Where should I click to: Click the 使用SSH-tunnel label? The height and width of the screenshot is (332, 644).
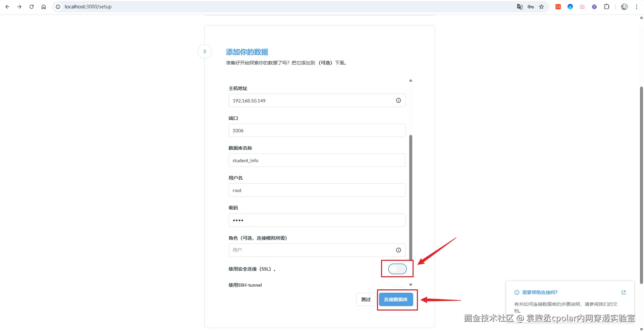coord(245,285)
